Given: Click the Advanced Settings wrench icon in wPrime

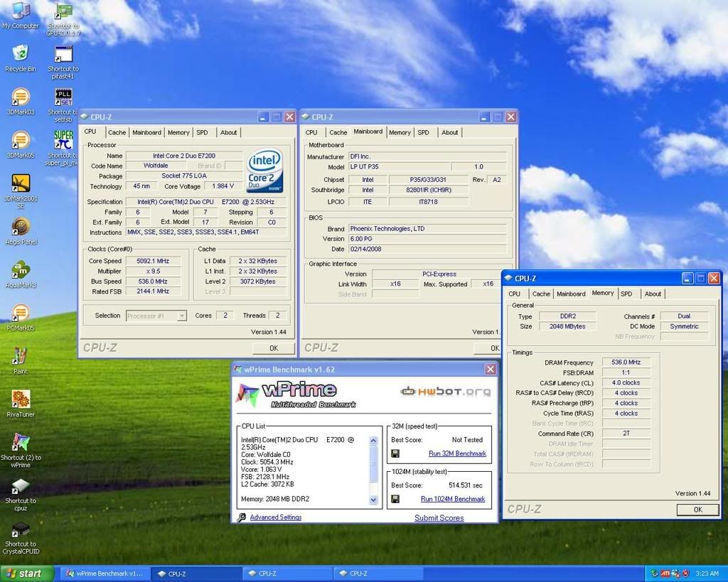Looking at the screenshot, I should (242, 517).
